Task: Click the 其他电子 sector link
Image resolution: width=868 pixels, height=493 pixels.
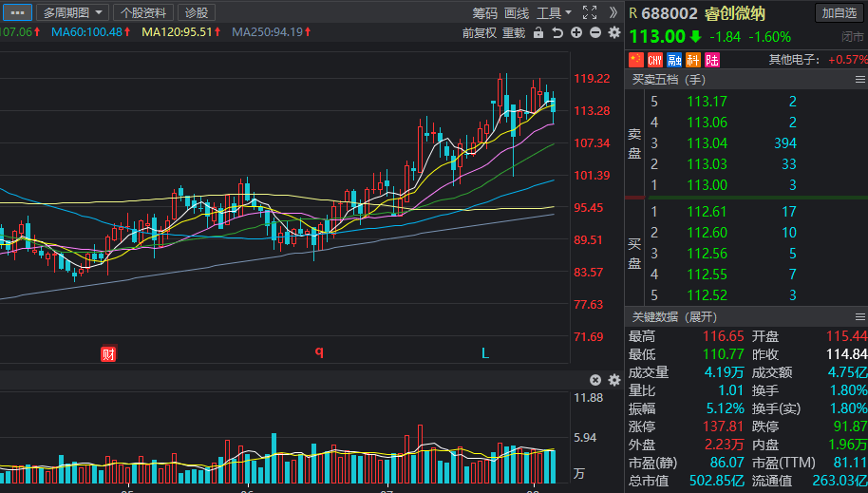Action: [x=796, y=60]
